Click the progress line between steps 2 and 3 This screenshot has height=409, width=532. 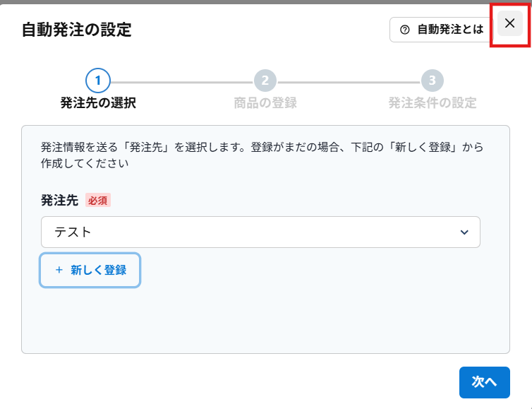pos(348,81)
